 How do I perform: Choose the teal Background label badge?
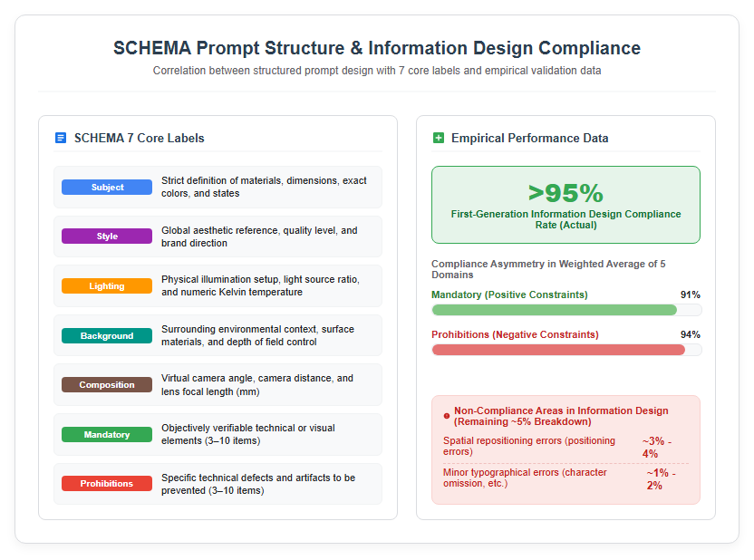click(107, 335)
